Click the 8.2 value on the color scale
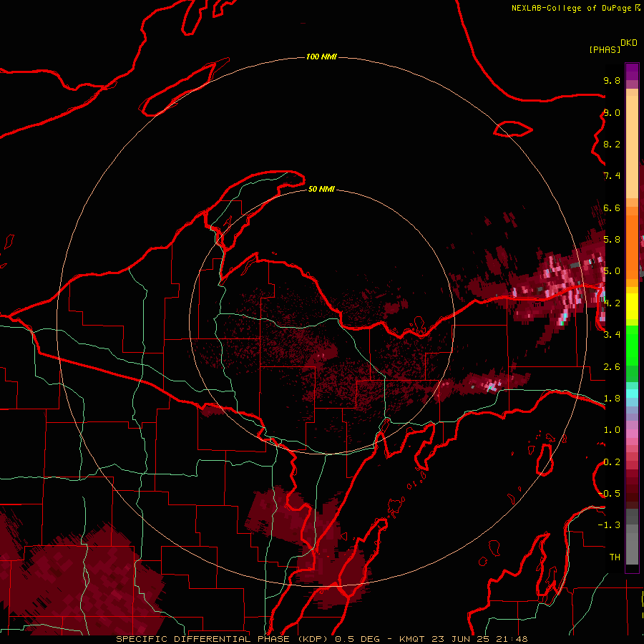The height and width of the screenshot is (644, 644). (x=612, y=144)
